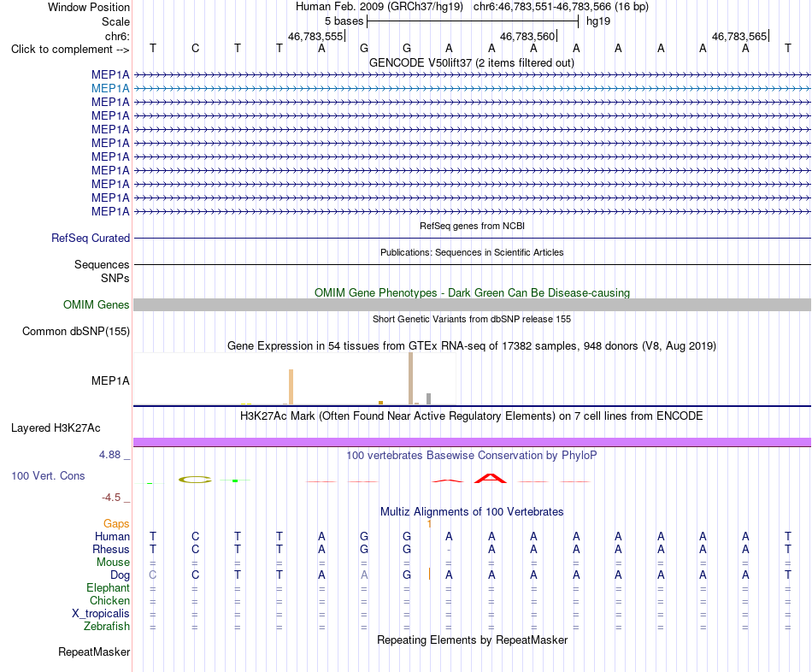812x672 pixels.
Task: Click the Layered H3K27Ac track label
Action: click(x=56, y=428)
